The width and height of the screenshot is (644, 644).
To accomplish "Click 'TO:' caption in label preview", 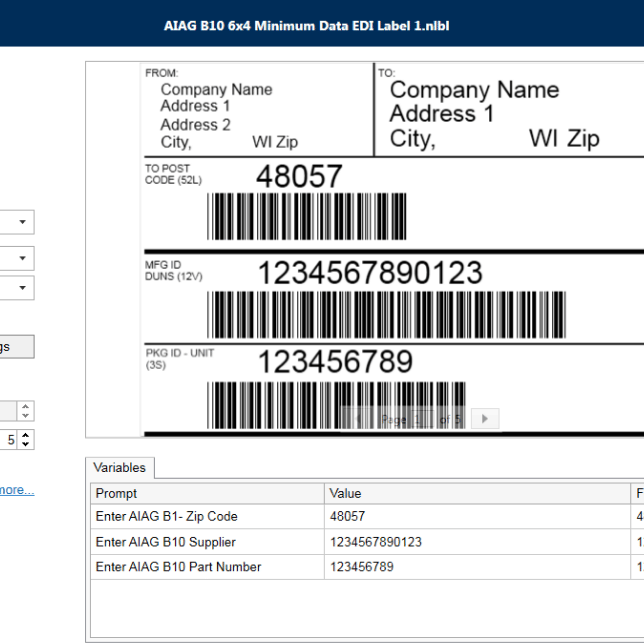I will (386, 73).
